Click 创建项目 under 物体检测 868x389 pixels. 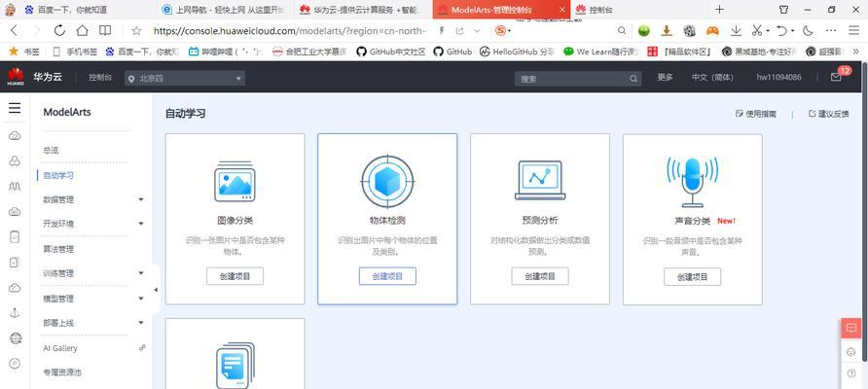tap(387, 276)
